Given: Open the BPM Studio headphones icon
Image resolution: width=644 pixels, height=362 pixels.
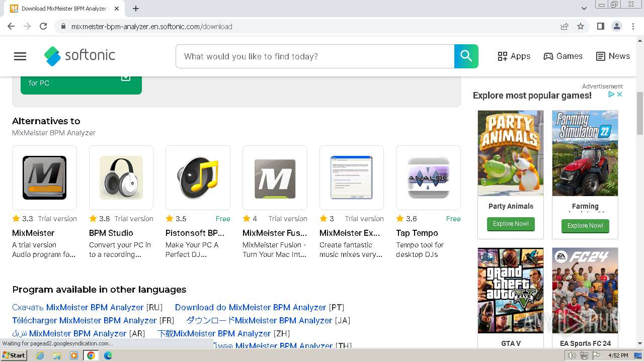Looking at the screenshot, I should 121,177.
